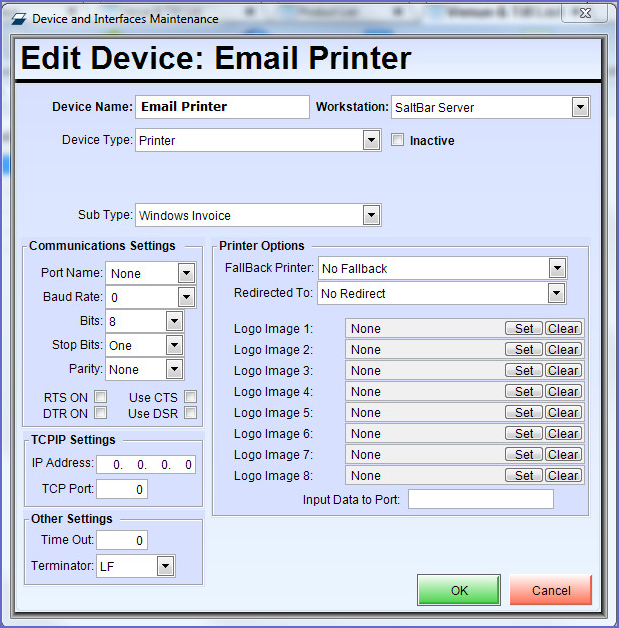Click OK to save the device
Screen dimensions: 619x628
click(459, 590)
